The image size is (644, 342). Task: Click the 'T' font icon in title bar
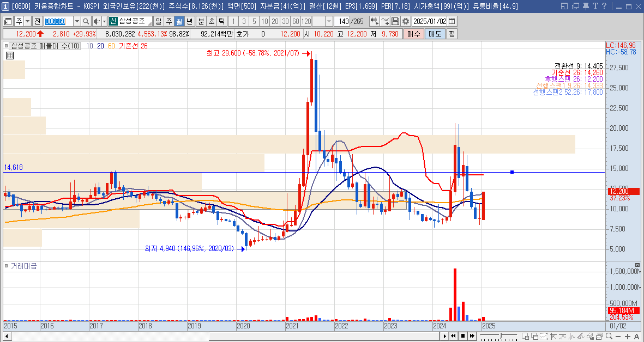point(595,6)
